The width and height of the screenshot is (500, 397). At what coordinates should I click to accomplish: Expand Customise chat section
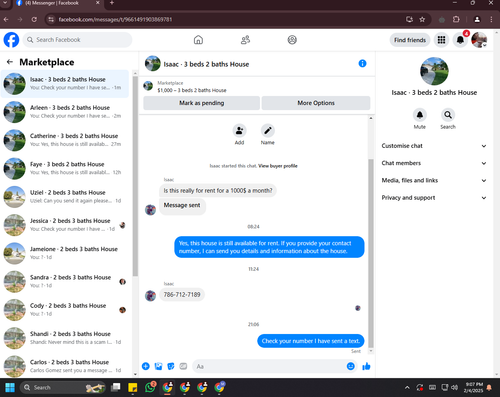coord(434,146)
